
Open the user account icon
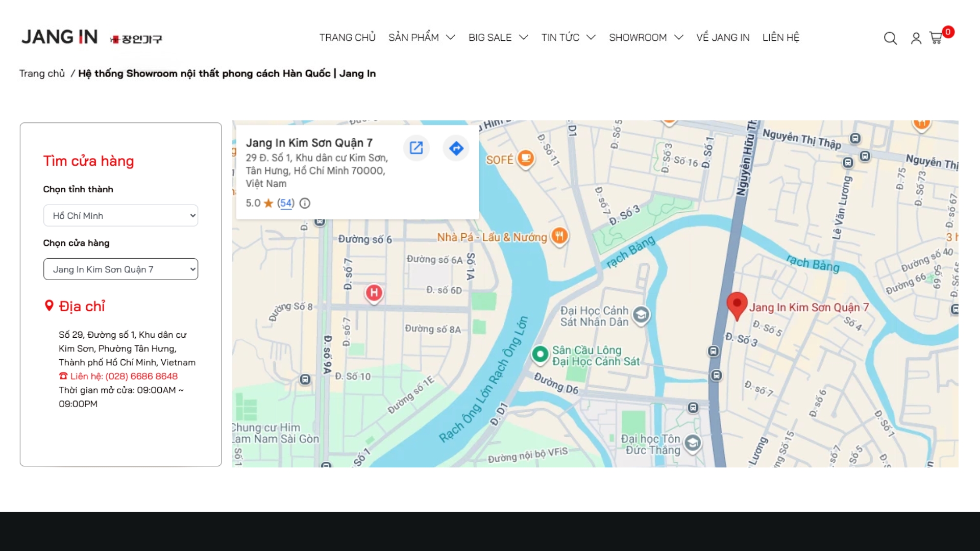[916, 38]
